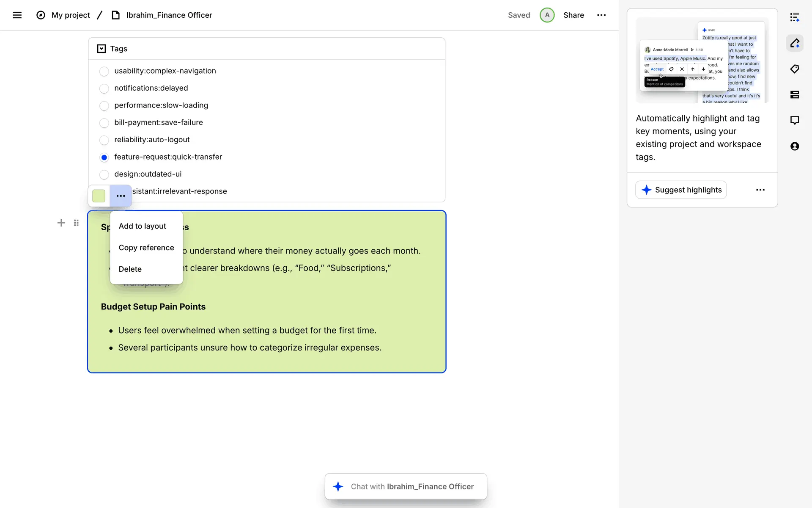Select notifications:delayed tag radio
Screen dimensions: 812x508
pos(104,88)
